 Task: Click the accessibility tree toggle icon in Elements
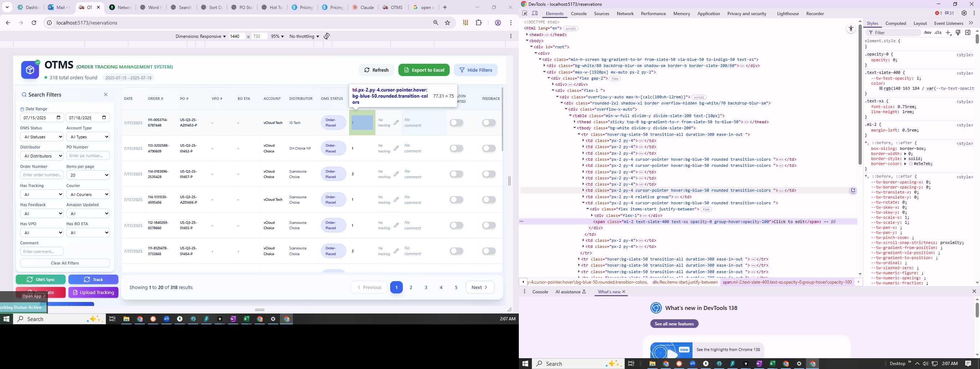pos(851,29)
